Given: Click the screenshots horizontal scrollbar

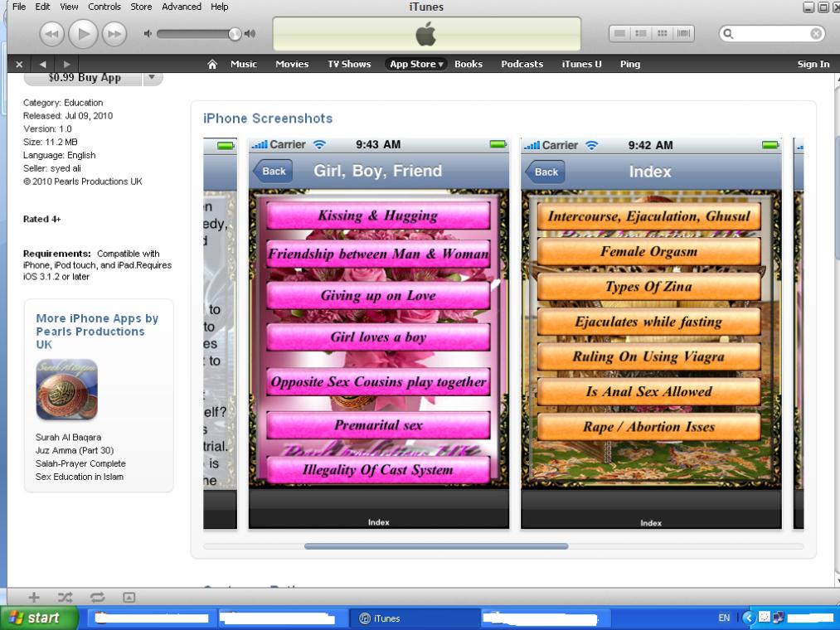Looking at the screenshot, I should coord(436,546).
